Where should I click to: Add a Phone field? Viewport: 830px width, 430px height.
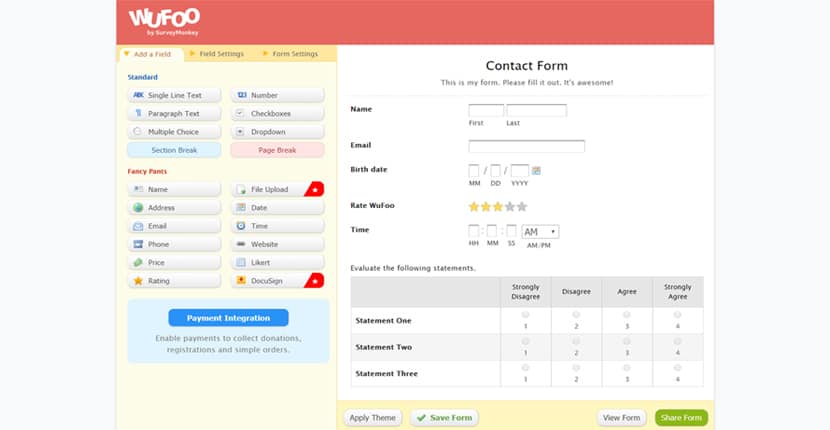coord(174,244)
